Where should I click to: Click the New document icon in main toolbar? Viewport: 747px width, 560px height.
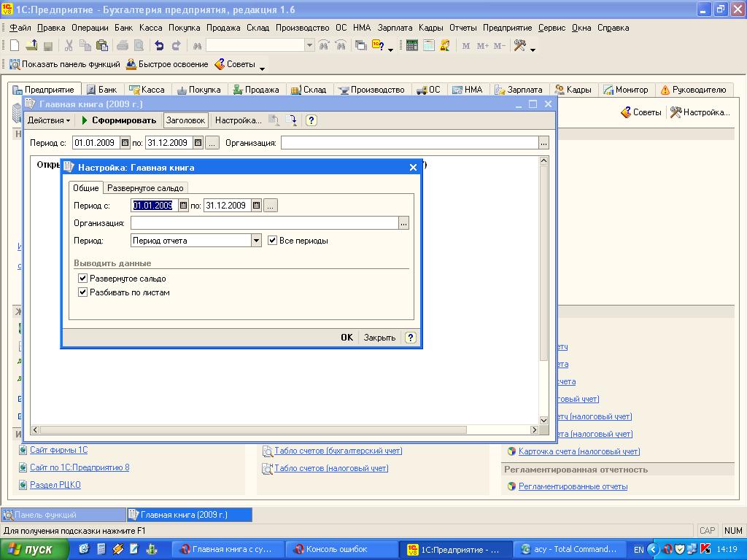(15, 46)
